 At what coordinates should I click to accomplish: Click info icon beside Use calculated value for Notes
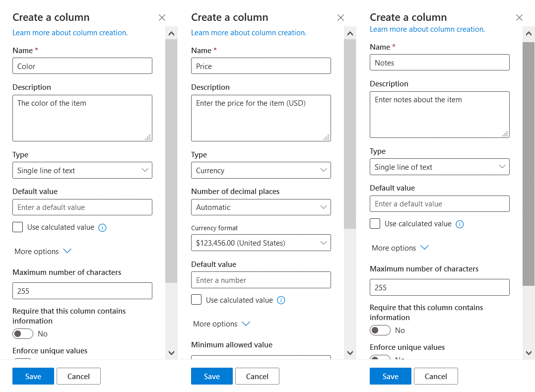pos(460,224)
